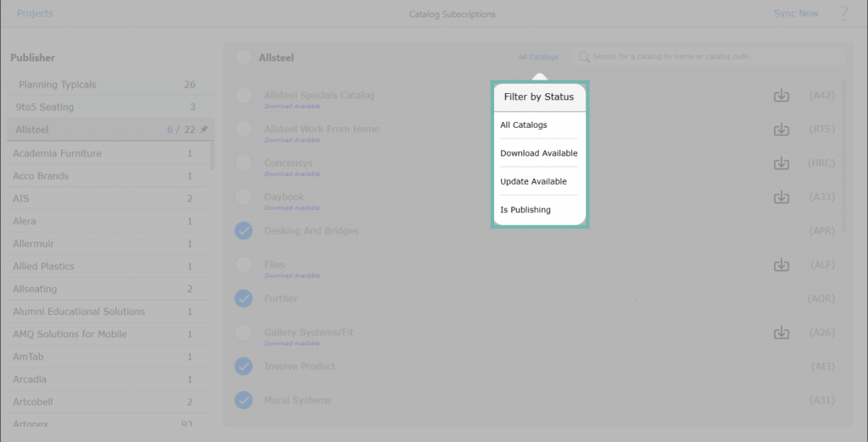The height and width of the screenshot is (442, 868).
Task: Select AmTab publisher
Action: [x=109, y=356]
